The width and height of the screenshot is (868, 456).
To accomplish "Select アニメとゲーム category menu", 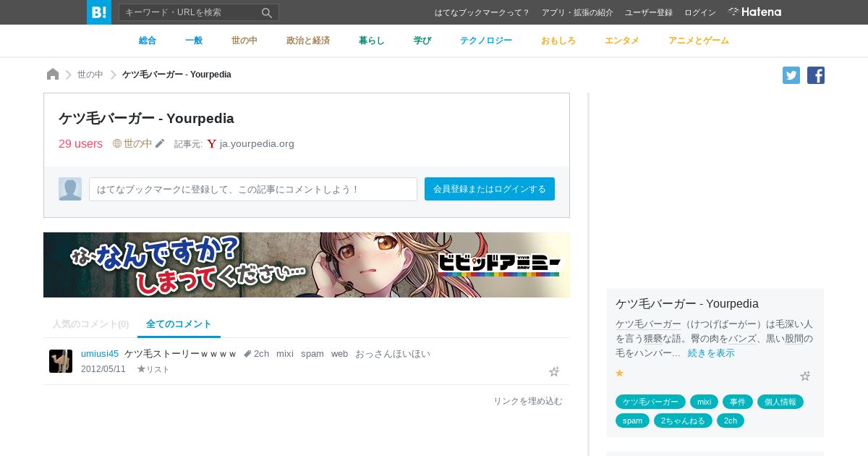I will pos(699,41).
